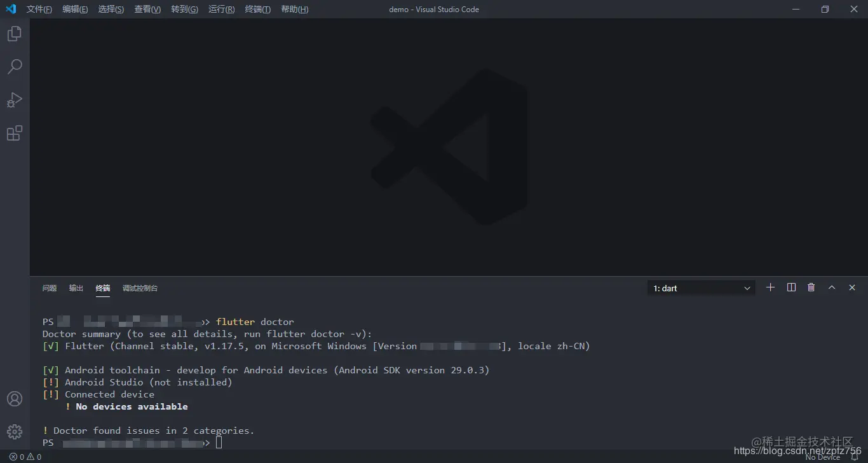Viewport: 868px width, 463px height.
Task: Click the terminal input cursor at prompt
Action: click(x=219, y=443)
